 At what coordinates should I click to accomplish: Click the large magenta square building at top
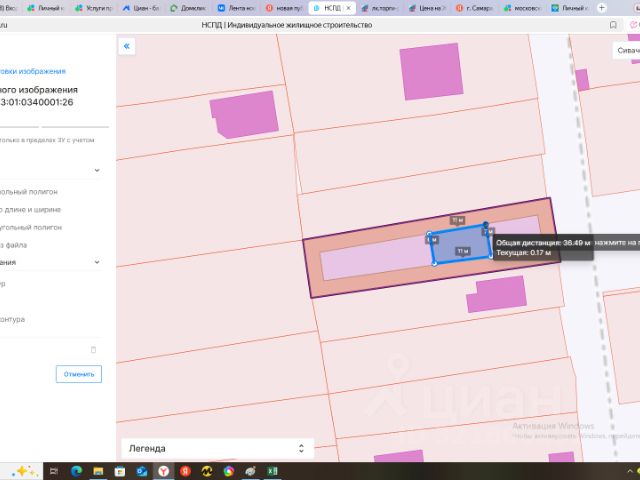coord(431,71)
